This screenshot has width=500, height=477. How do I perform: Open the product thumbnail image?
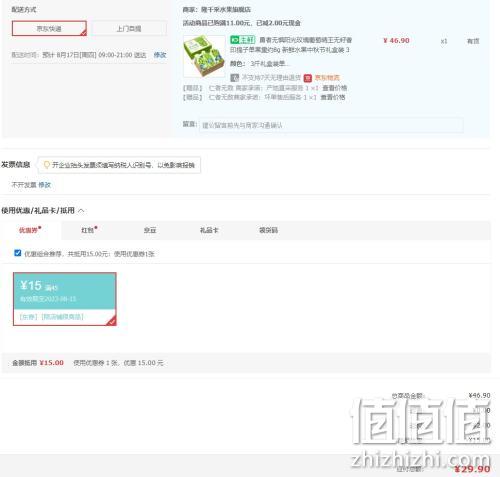click(204, 56)
